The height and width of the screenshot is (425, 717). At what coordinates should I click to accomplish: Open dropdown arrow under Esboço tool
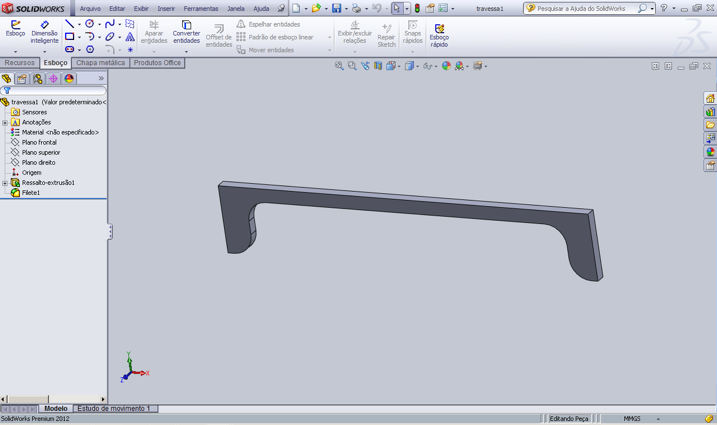click(x=15, y=50)
